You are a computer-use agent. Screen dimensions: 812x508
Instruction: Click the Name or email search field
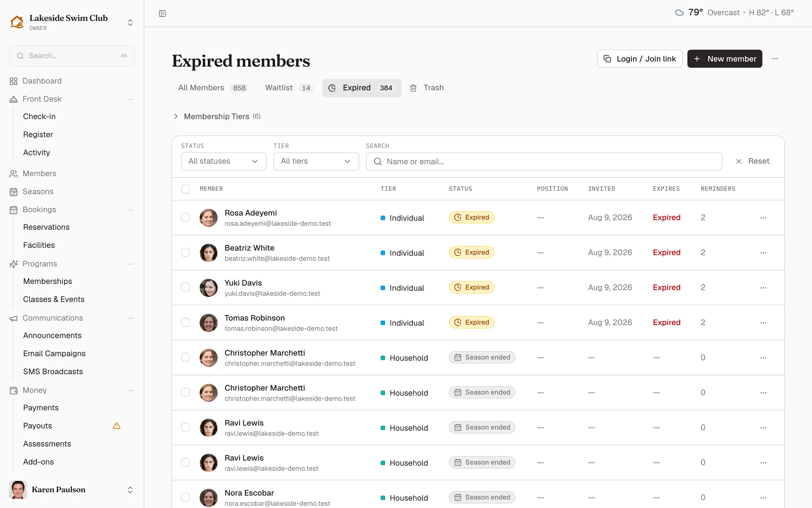(544, 162)
